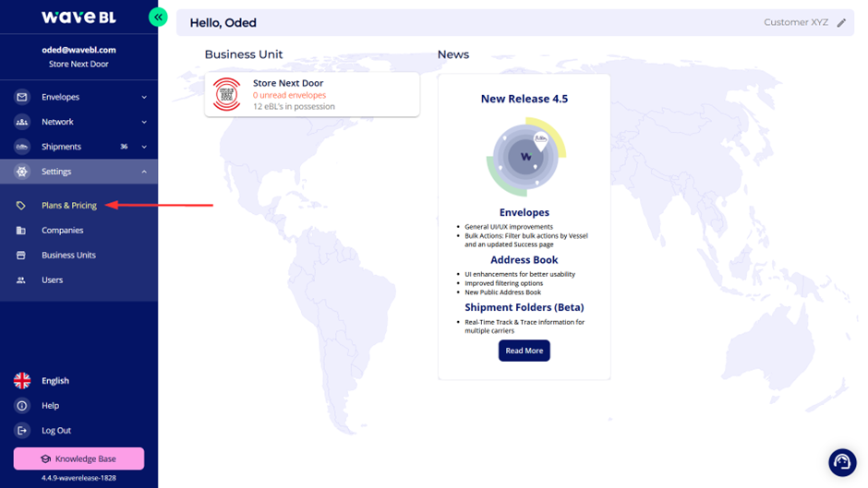Screen dimensions: 868x488
Task: Expand the Shipments menu chevron
Action: (144, 147)
